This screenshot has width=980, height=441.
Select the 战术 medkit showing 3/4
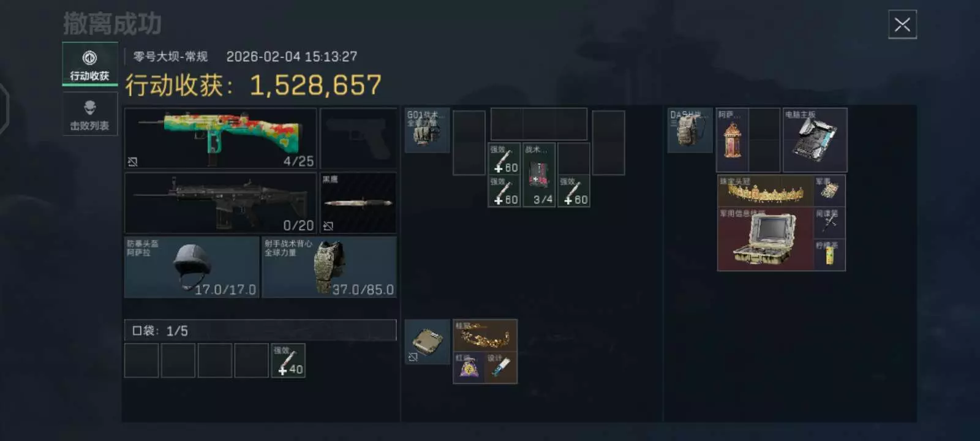tap(539, 175)
